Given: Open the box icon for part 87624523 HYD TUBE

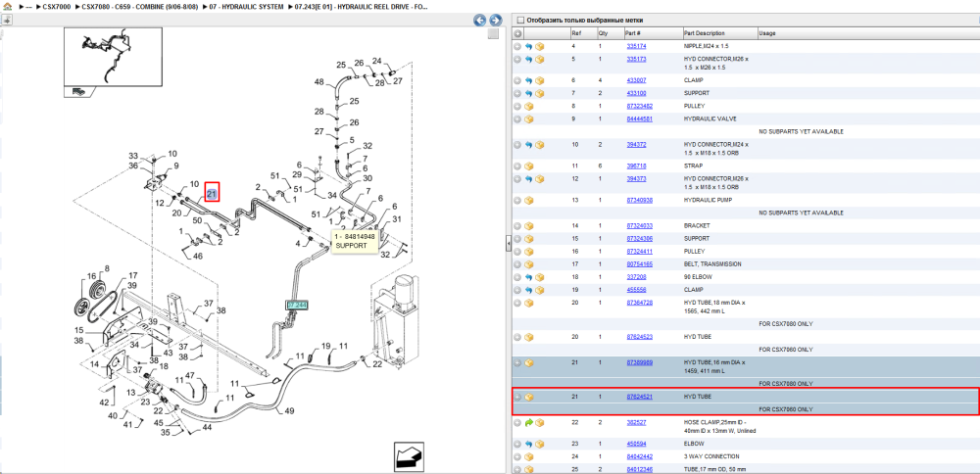Looking at the screenshot, I should click(529, 337).
